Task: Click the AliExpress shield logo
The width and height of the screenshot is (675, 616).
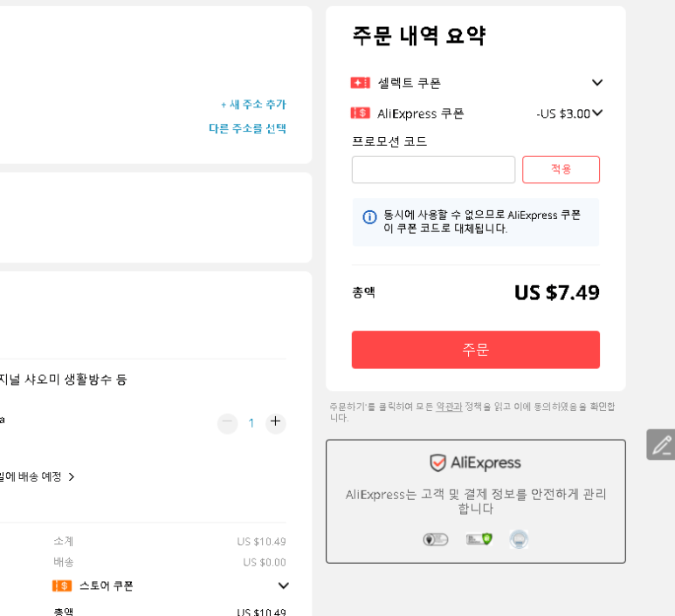Action: click(x=437, y=462)
